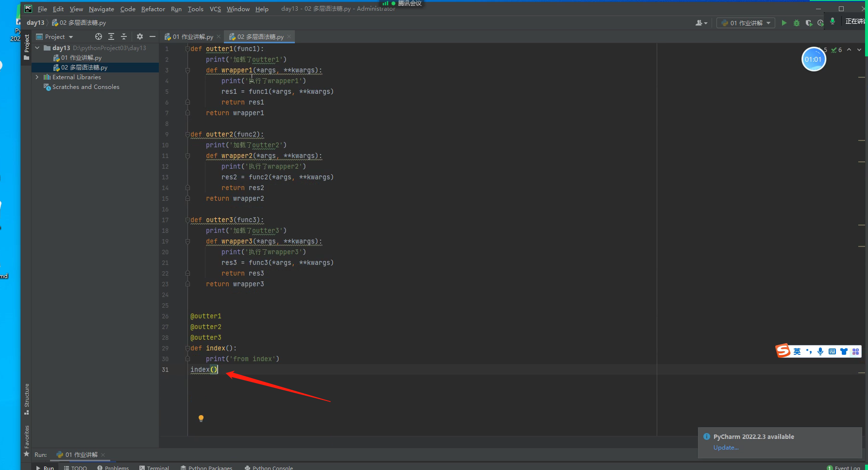868x470 pixels.
Task: Toggle the Run tool window button
Action: 45,468
